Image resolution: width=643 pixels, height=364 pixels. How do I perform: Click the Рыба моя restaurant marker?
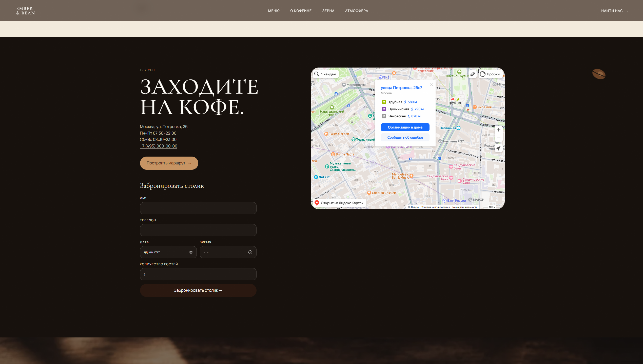475,107
